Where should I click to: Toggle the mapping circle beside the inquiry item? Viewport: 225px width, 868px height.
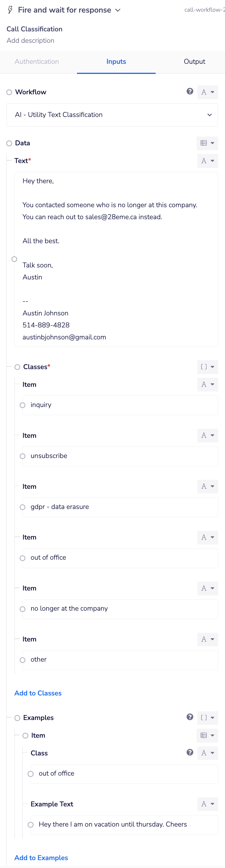point(23,405)
